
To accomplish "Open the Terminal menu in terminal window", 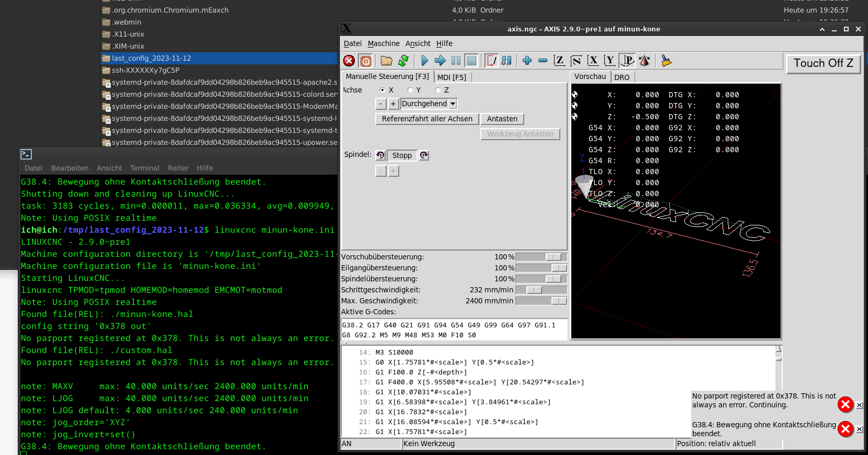I will 144,168.
